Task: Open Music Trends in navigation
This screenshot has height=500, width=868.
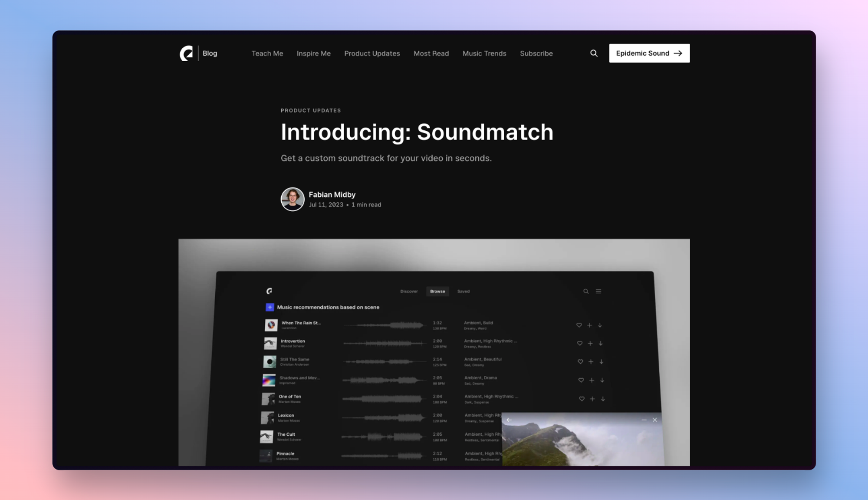Action: 484,53
